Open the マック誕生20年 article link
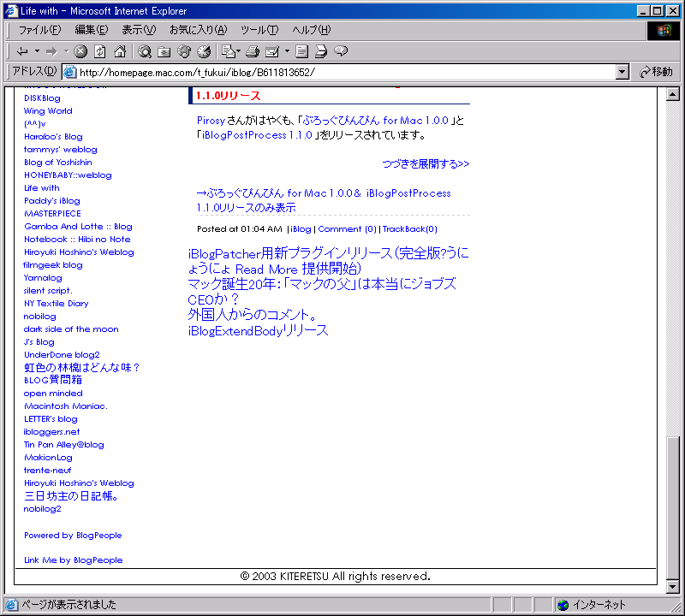 pos(322,292)
